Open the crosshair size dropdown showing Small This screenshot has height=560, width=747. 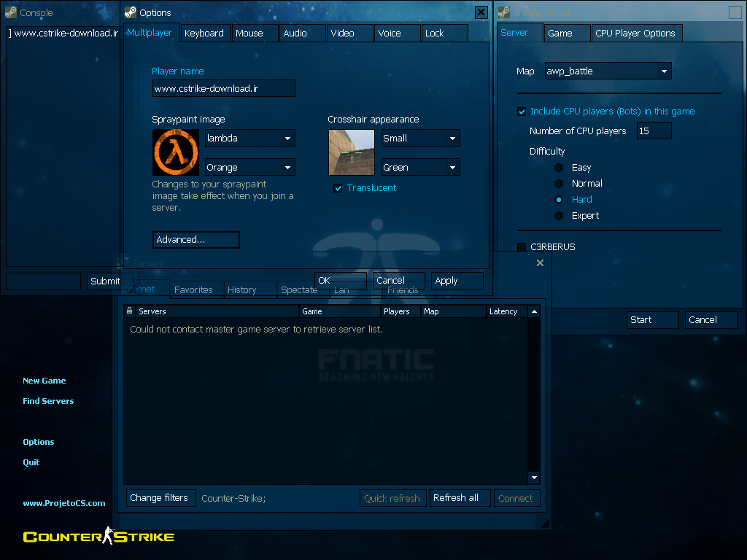tap(421, 138)
